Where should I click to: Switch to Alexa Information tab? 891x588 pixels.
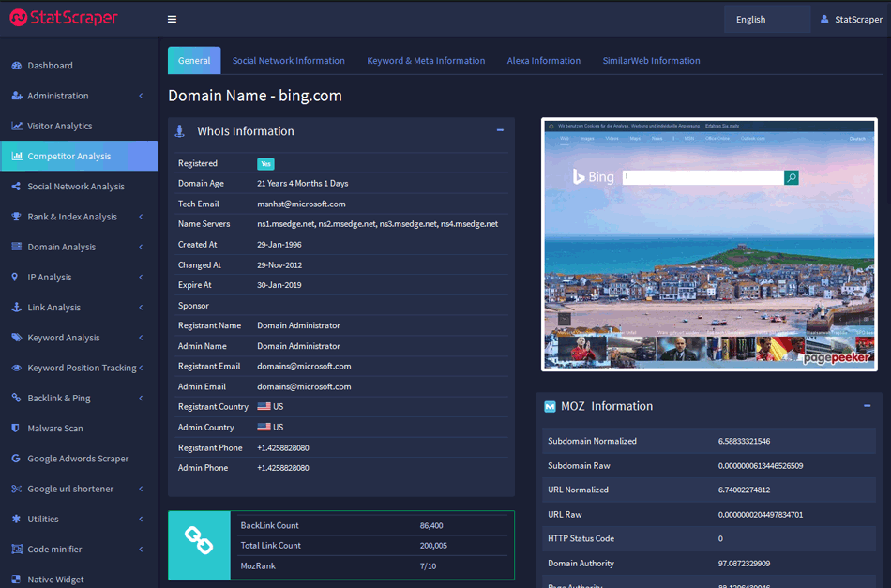coord(544,60)
